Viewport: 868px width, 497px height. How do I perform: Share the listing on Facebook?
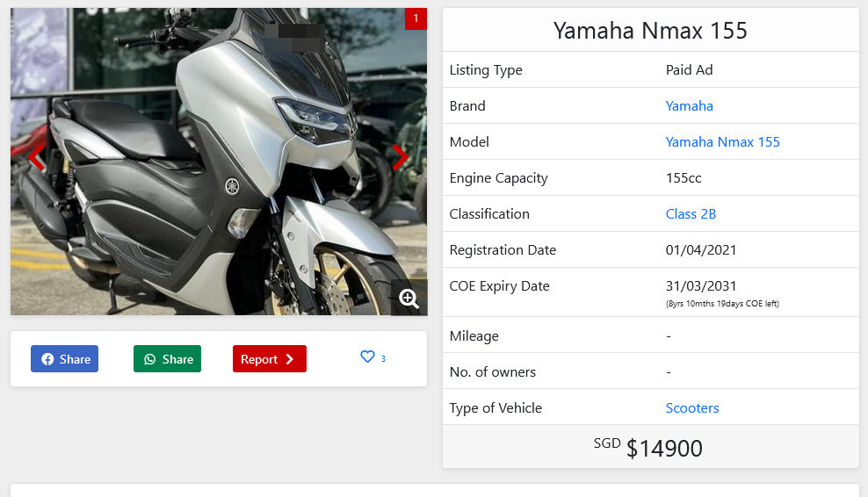[65, 359]
